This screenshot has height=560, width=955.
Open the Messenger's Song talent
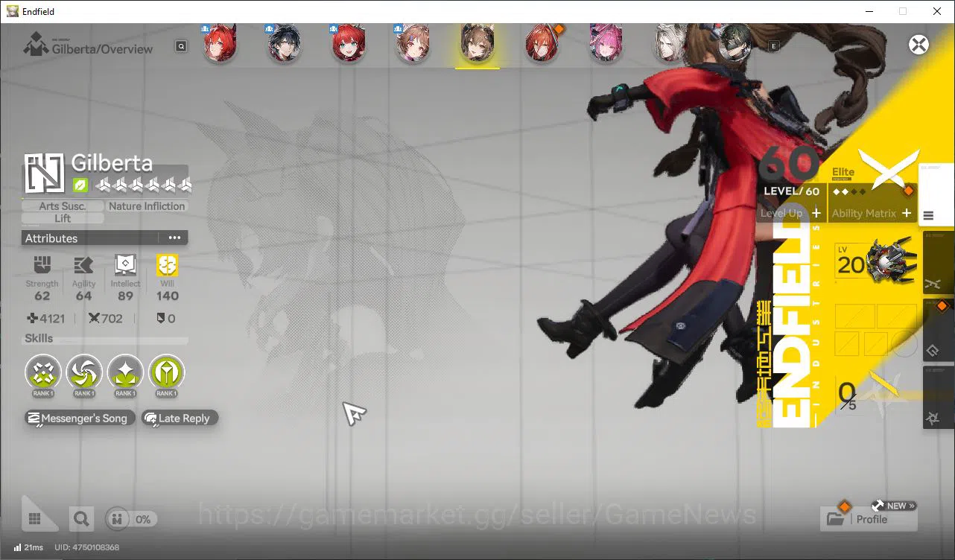[80, 419]
